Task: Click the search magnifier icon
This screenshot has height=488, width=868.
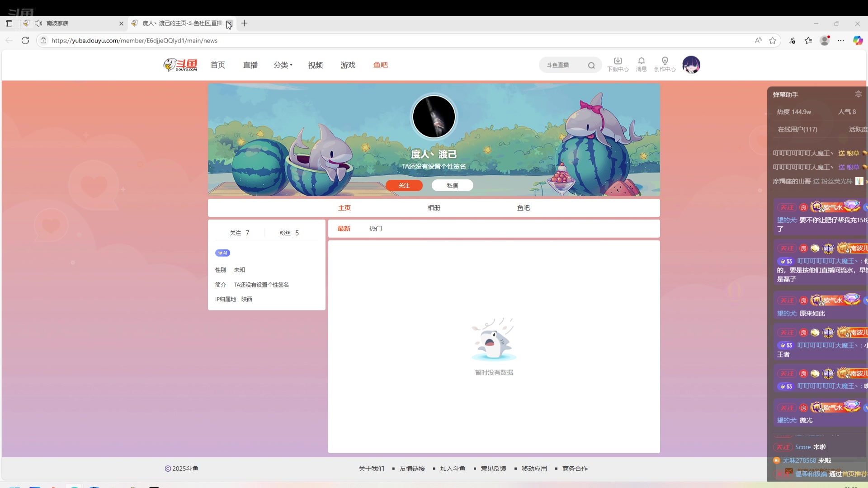Action: pyautogui.click(x=591, y=66)
